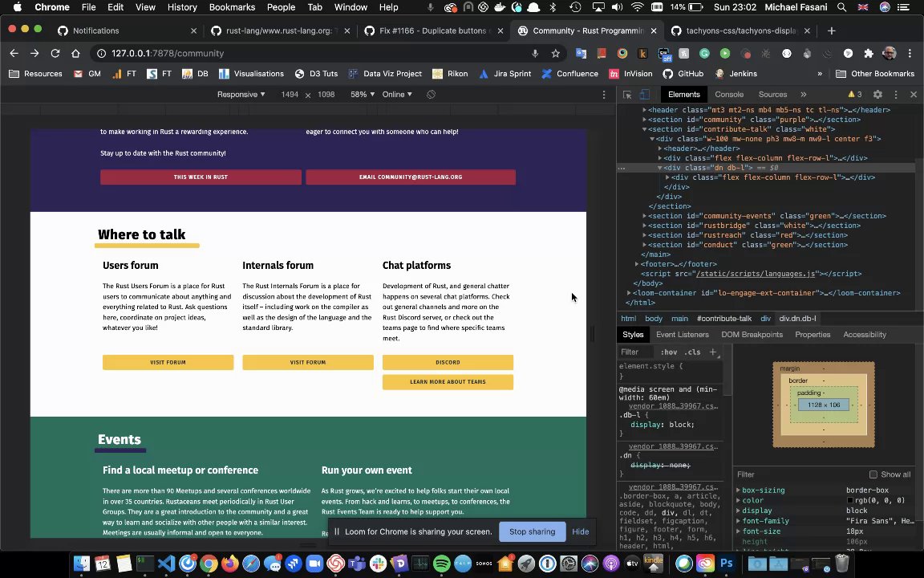Switch to the Event Listeners tab
Screen dimensions: 924x578
pyautogui.click(x=683, y=335)
